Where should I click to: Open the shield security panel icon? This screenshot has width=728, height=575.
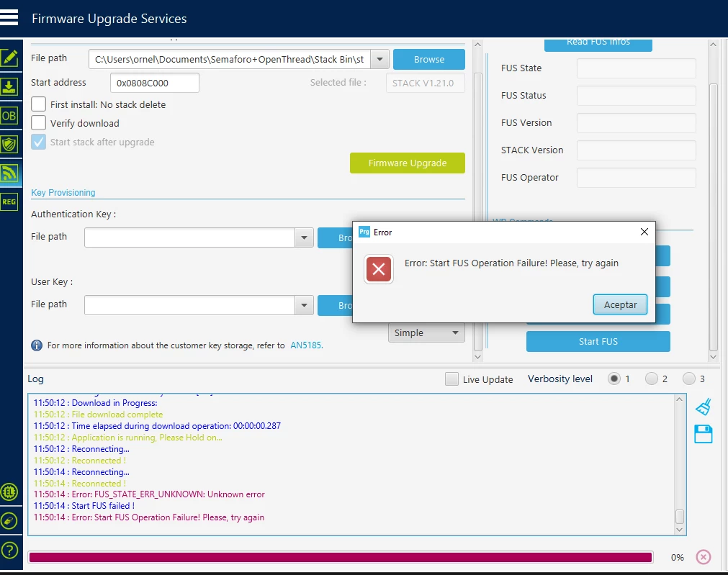coord(9,145)
